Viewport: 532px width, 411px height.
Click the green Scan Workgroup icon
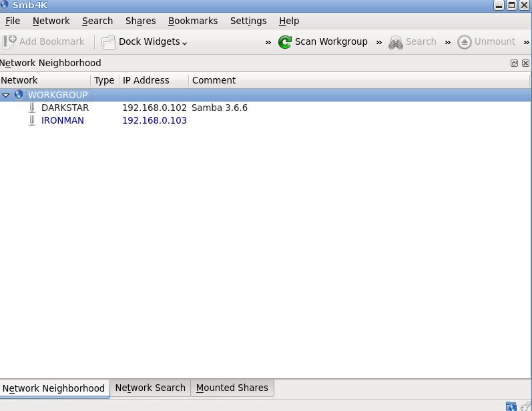point(284,42)
